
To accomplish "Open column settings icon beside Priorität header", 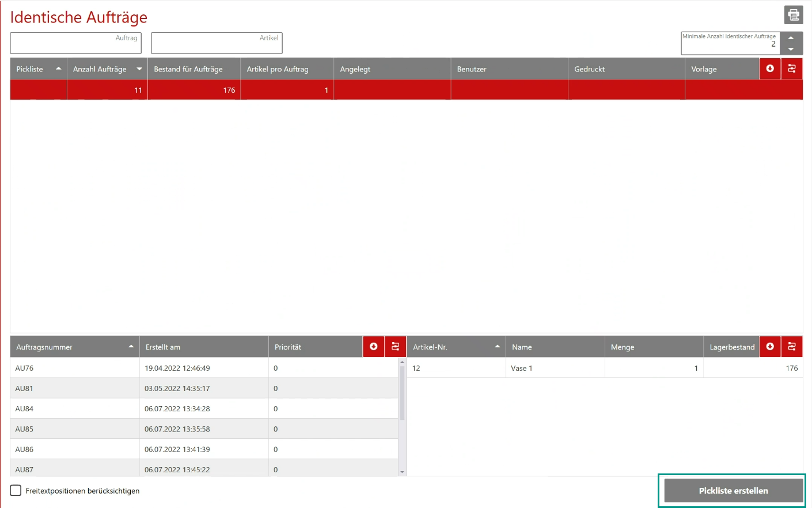I will 396,347.
